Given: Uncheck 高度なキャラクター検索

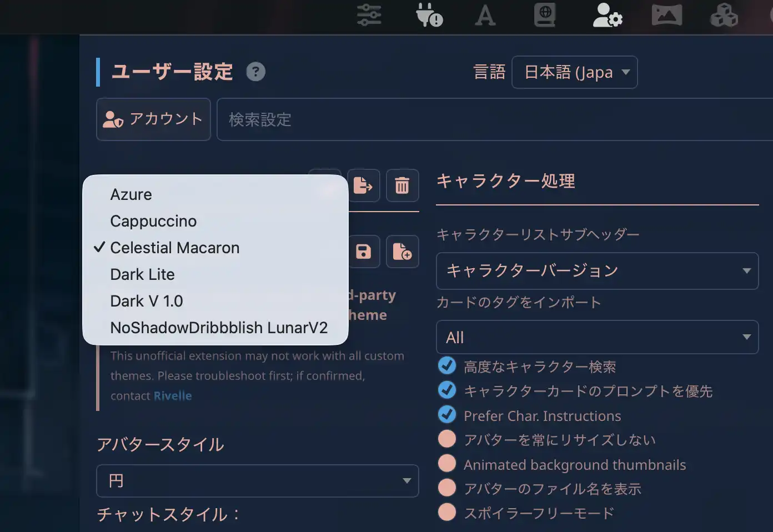Looking at the screenshot, I should 447,365.
